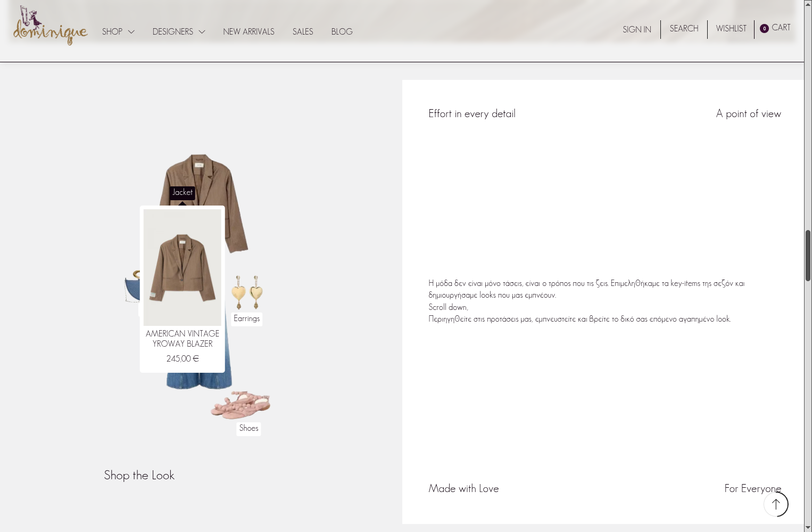Image resolution: width=812 pixels, height=532 pixels.
Task: Click the 'Effort in every detail' text
Action: (x=472, y=114)
